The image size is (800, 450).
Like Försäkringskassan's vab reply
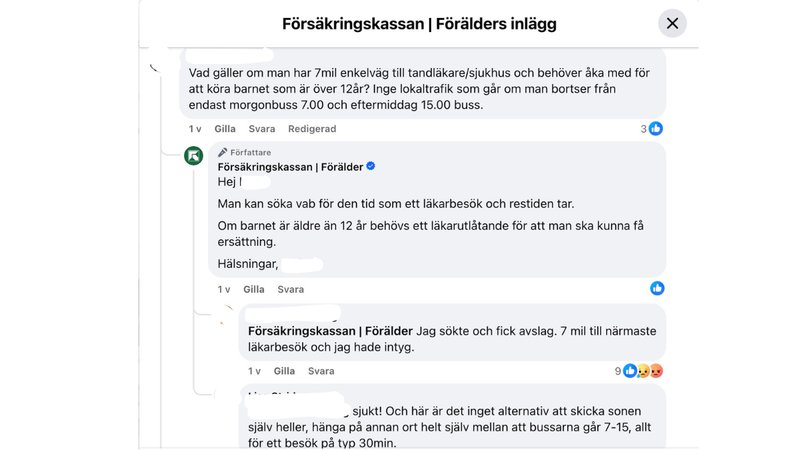coord(254,289)
